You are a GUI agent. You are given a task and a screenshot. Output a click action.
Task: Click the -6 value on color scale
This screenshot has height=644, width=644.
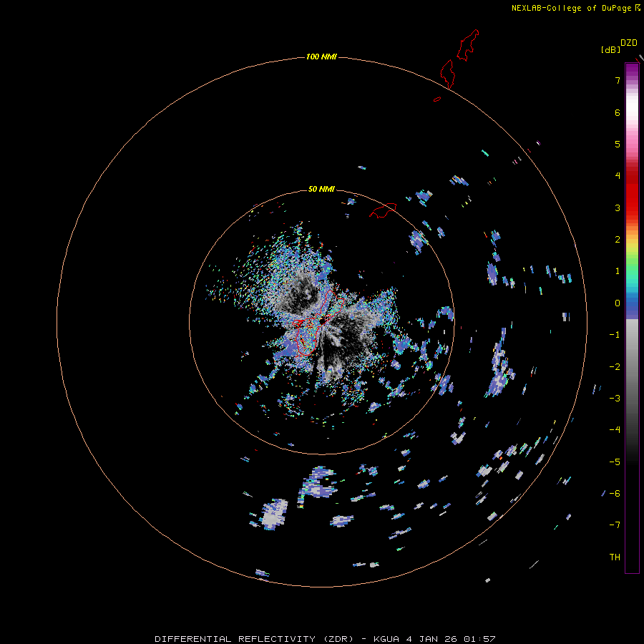click(x=615, y=493)
